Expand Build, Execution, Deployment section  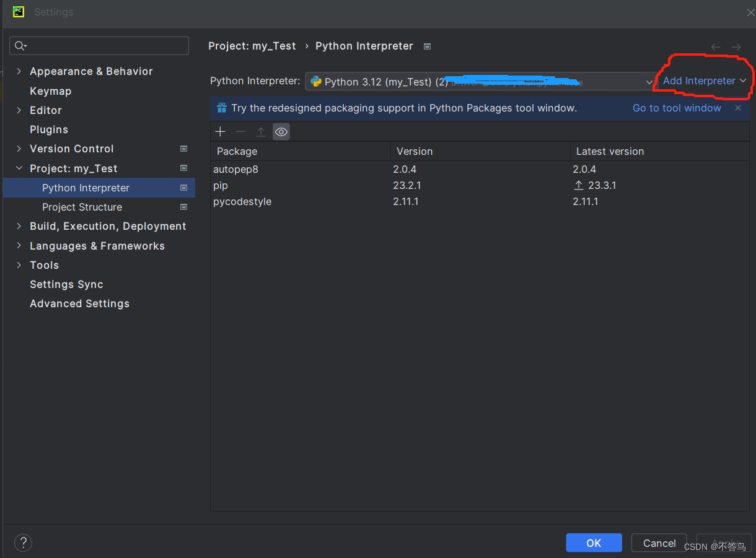[19, 226]
